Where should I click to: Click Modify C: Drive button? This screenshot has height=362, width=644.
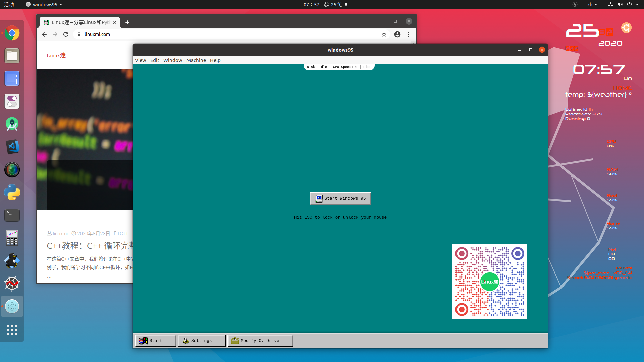(260, 341)
